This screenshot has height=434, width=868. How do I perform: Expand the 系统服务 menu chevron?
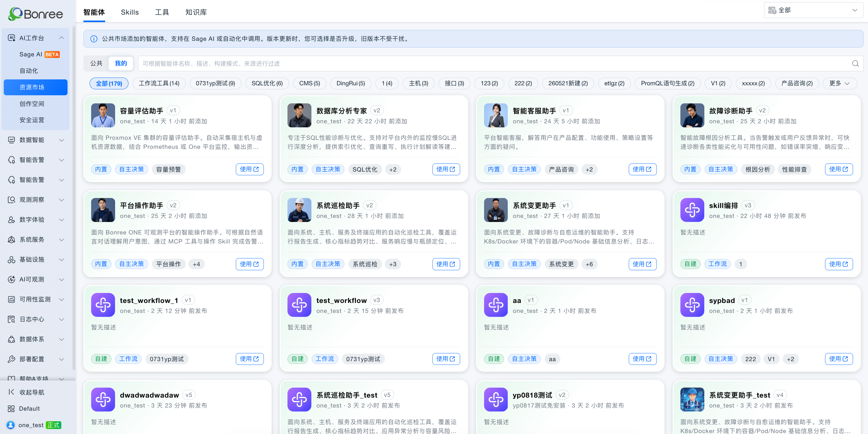[61, 239]
